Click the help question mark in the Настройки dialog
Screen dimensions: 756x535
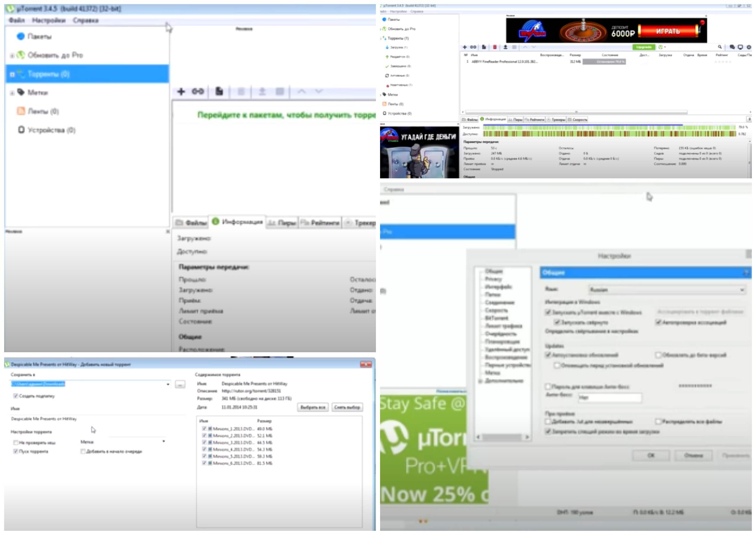[747, 273]
